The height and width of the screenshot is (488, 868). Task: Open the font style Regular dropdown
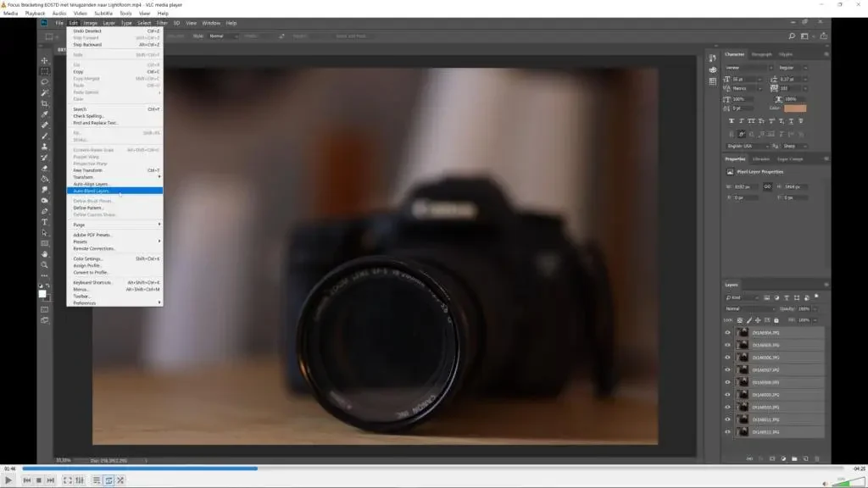pos(793,68)
